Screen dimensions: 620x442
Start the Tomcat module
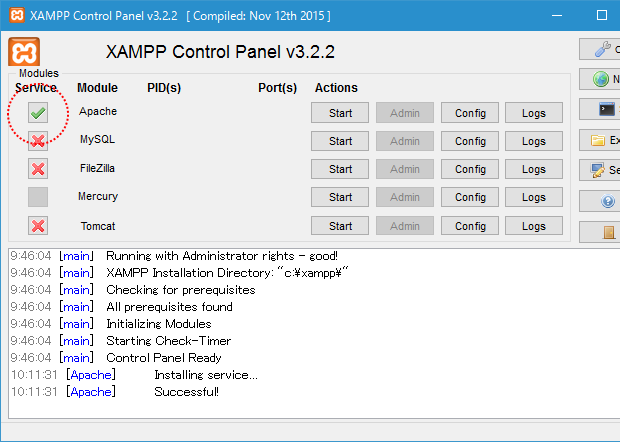pyautogui.click(x=340, y=226)
